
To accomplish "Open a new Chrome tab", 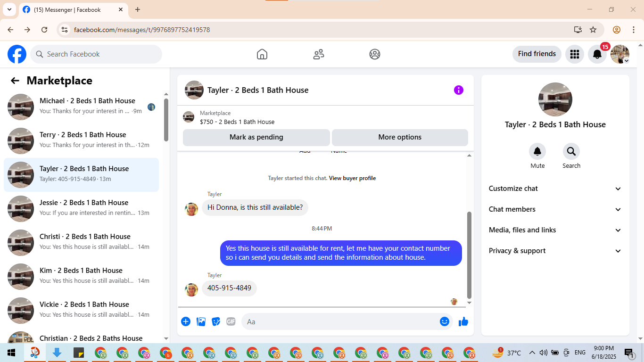I will click(x=138, y=9).
